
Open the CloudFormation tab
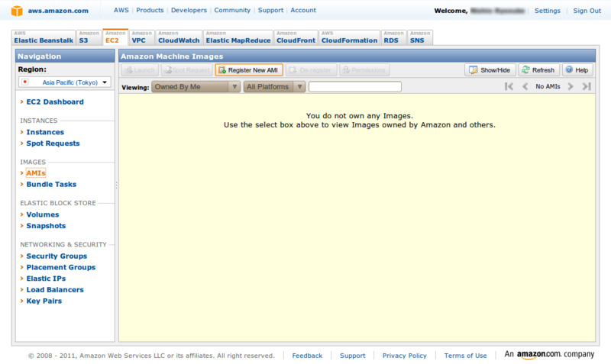pyautogui.click(x=350, y=37)
